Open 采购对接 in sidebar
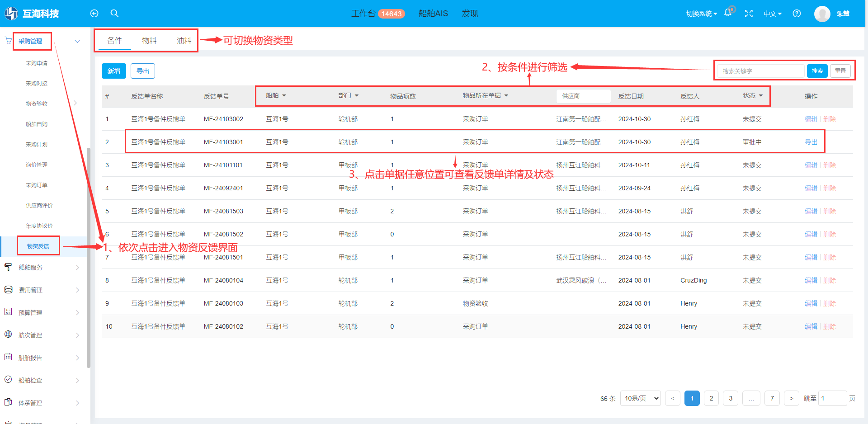Viewport: 868px width, 424px height. point(37,84)
